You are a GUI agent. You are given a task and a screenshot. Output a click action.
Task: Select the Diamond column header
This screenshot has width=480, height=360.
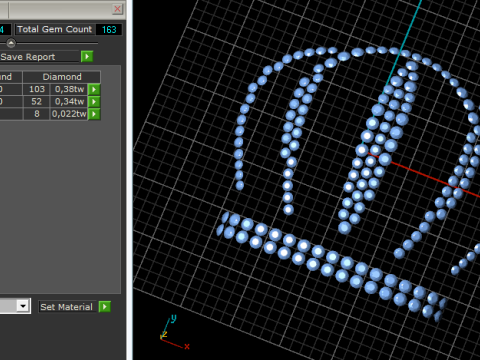point(62,77)
